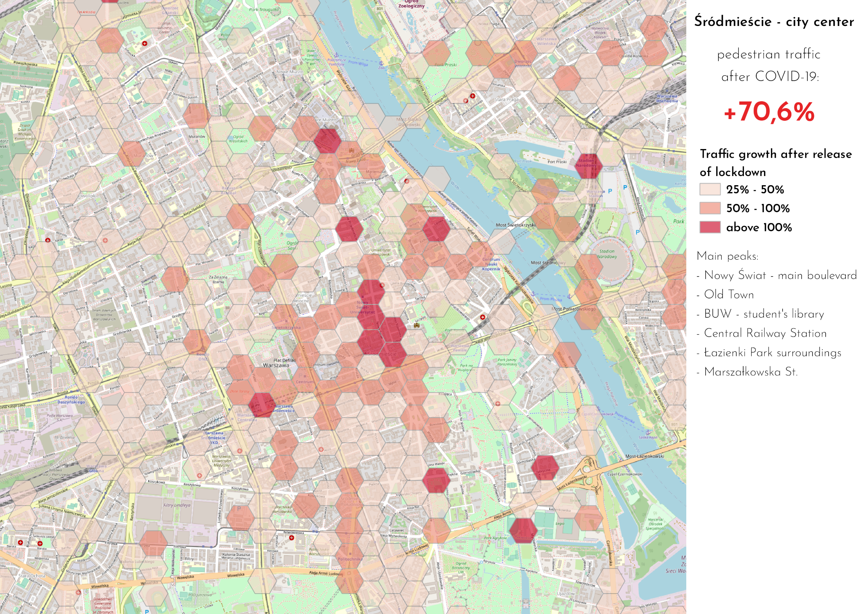
Task: Select dark red hexagon at Stare Miasto
Action: click(x=327, y=141)
